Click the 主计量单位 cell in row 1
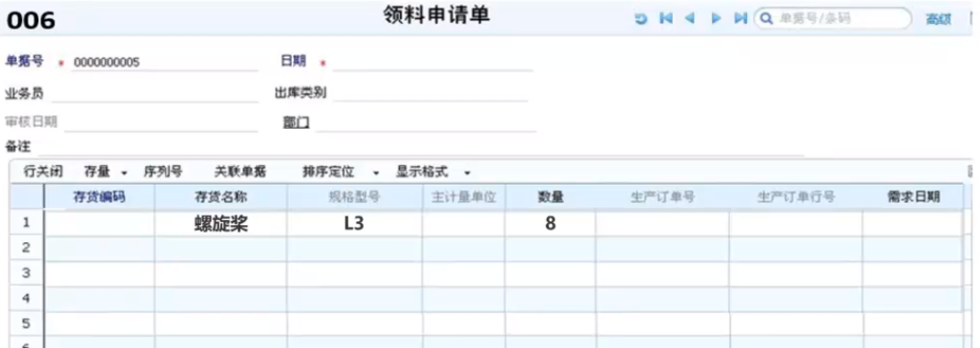The image size is (980, 348). [464, 224]
